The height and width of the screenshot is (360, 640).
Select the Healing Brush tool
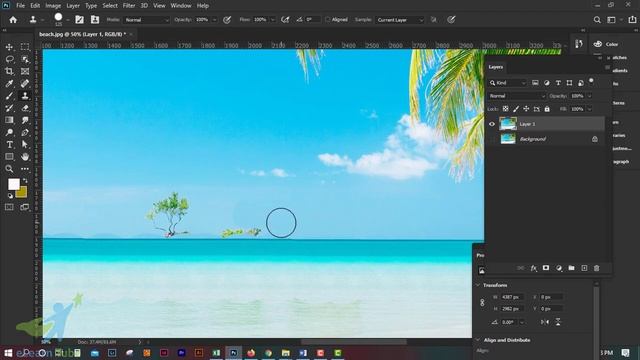[x=25, y=84]
